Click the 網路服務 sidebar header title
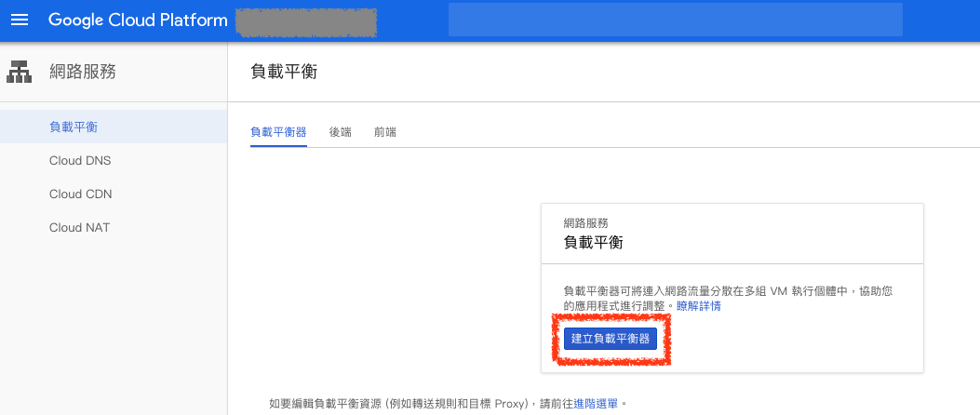This screenshot has width=980, height=415. (83, 72)
